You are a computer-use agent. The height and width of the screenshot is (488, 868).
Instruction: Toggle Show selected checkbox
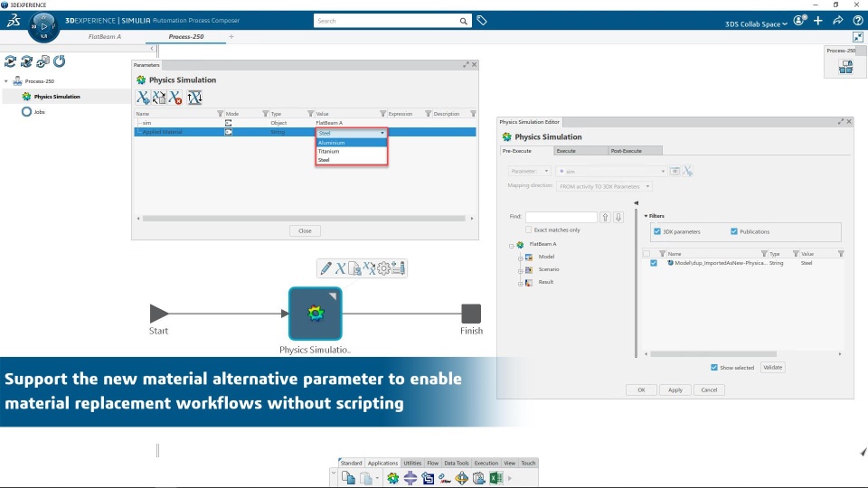point(714,368)
